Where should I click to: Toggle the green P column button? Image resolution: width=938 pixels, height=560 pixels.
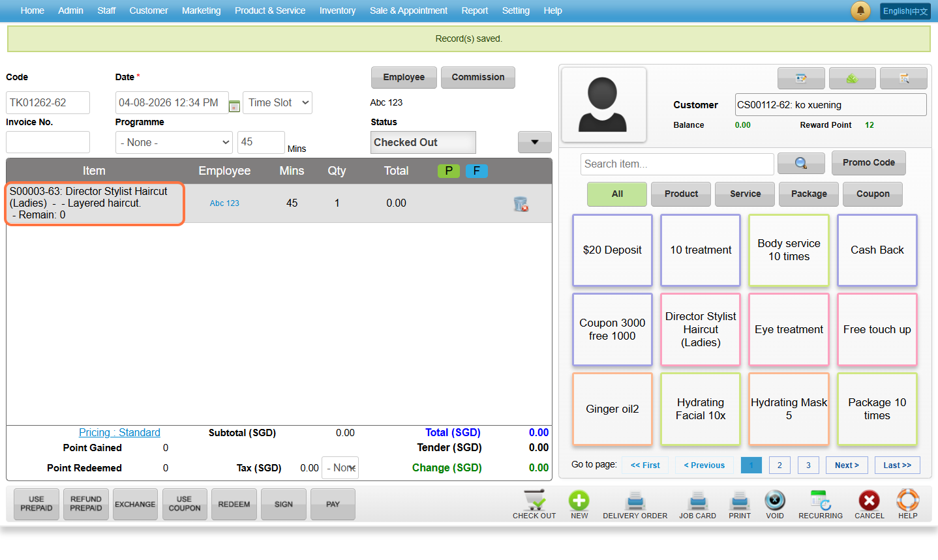[449, 171]
